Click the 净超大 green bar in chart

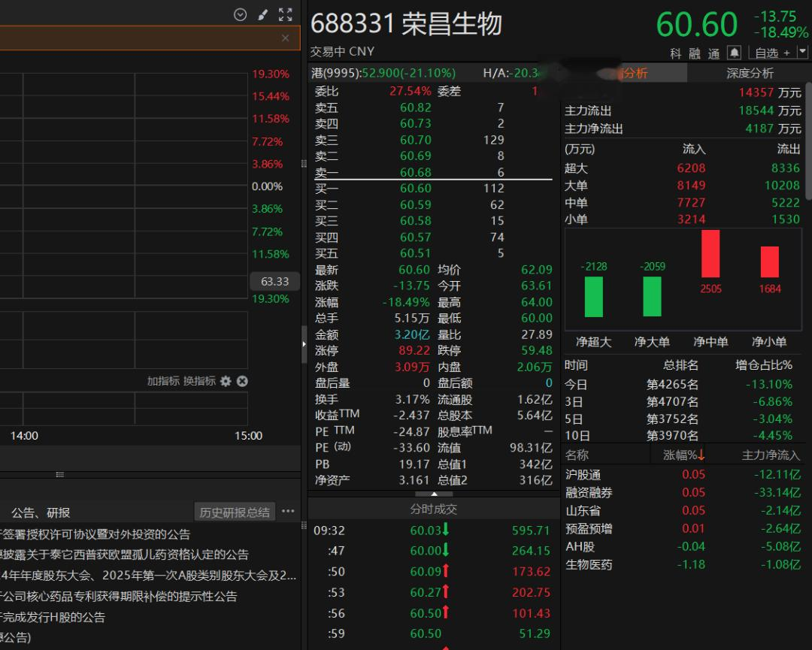point(593,297)
